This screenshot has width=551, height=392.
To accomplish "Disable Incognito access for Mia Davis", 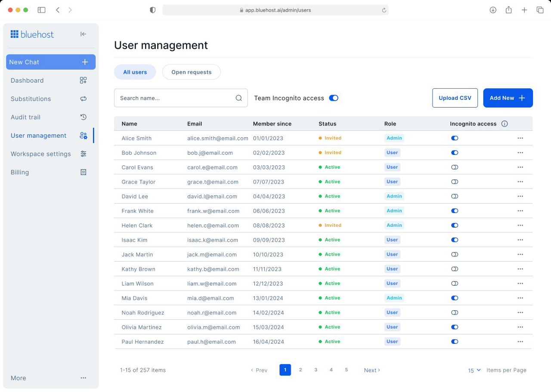I will (x=455, y=298).
